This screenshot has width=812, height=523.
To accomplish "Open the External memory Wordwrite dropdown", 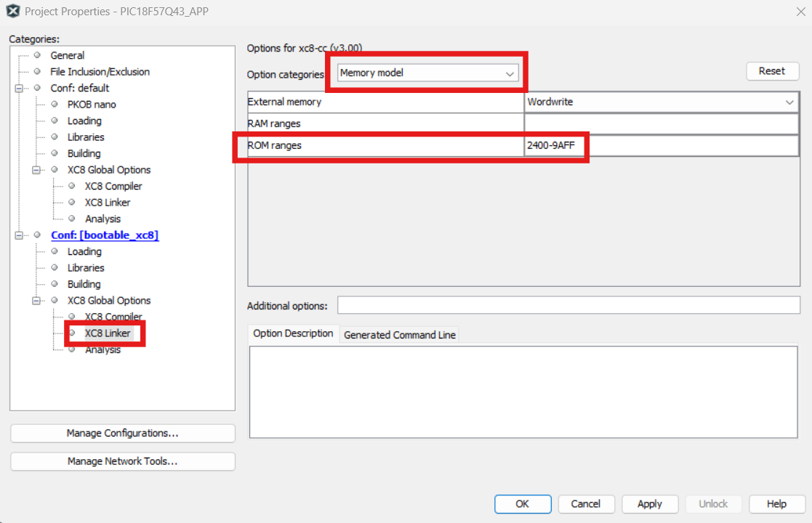I will point(661,102).
